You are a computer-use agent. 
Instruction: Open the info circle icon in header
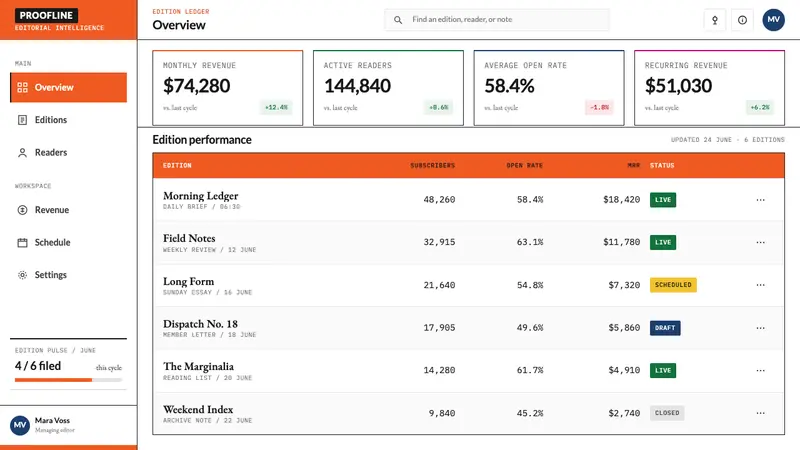(x=742, y=20)
